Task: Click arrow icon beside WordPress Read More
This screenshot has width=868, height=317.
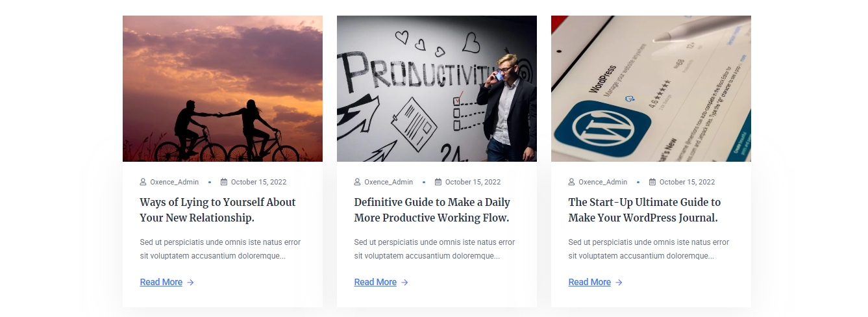Action: pyautogui.click(x=619, y=283)
